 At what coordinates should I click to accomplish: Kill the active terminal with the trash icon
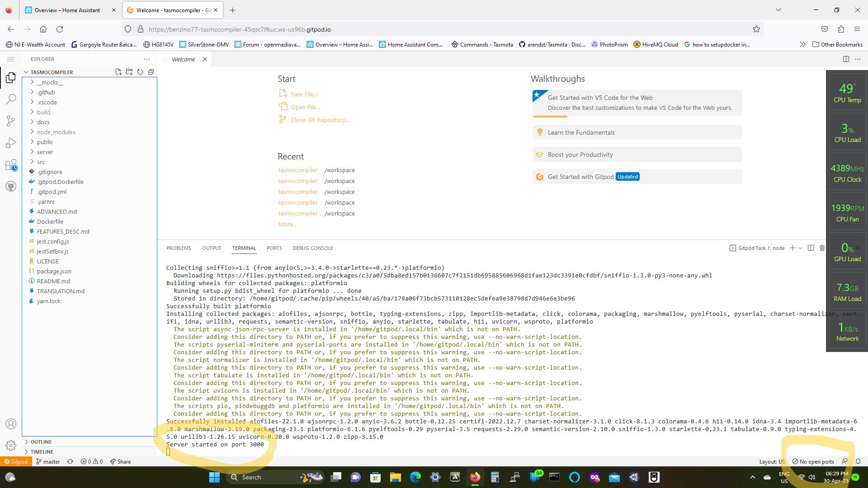coord(822,248)
